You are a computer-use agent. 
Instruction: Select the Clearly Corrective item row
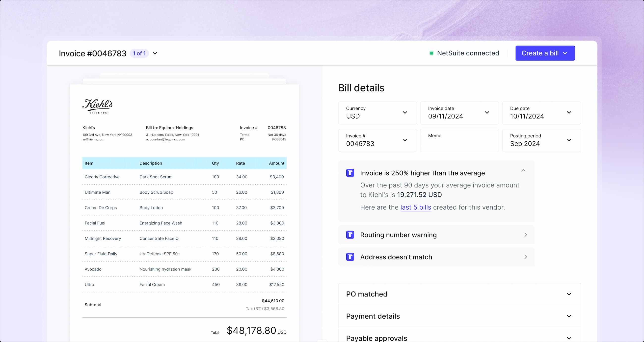coord(184,177)
